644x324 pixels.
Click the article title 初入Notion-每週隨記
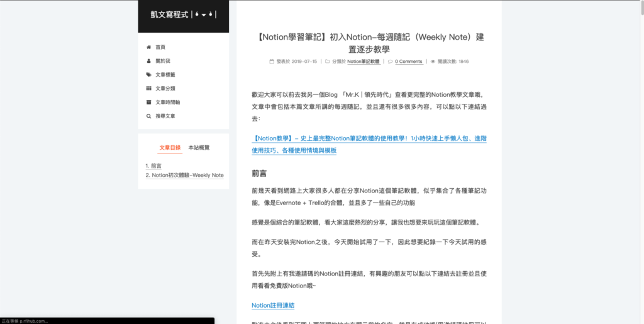pyautogui.click(x=369, y=43)
